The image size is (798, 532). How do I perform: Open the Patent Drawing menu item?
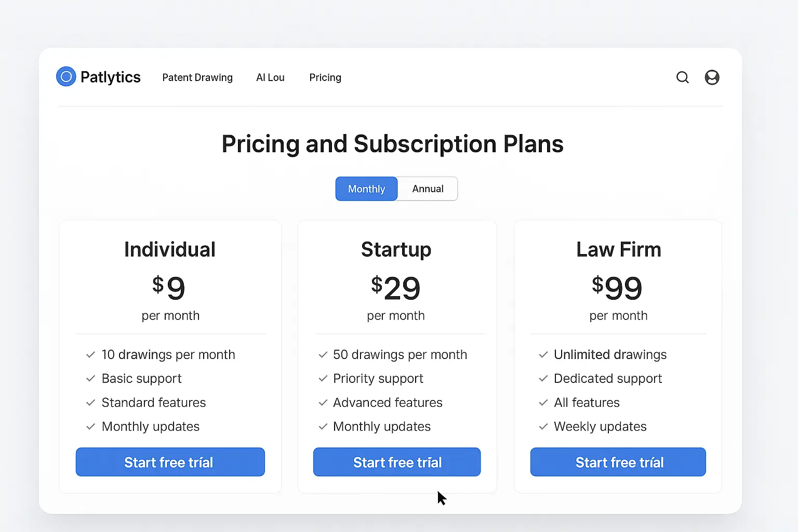coord(197,77)
